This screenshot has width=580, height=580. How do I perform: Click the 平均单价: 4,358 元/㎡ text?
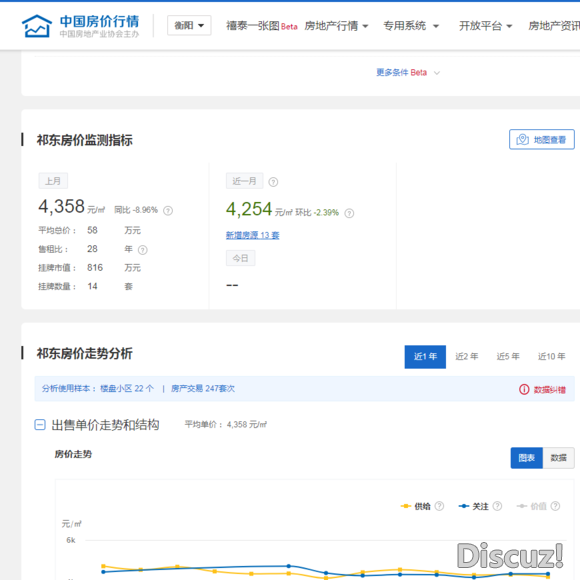pyautogui.click(x=226, y=425)
